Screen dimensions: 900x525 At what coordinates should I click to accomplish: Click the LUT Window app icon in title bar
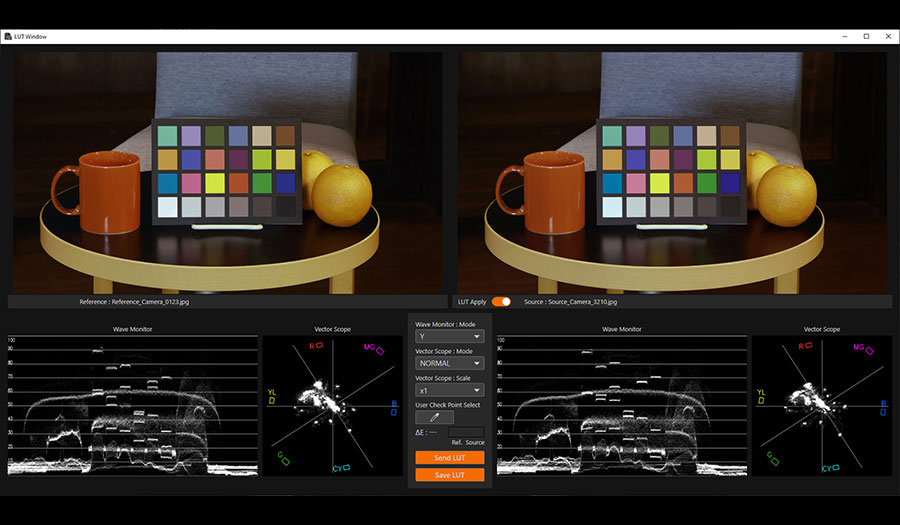(x=8, y=36)
